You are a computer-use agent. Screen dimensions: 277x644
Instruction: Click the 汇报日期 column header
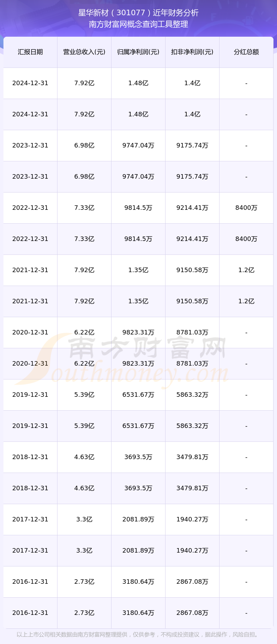30,52
